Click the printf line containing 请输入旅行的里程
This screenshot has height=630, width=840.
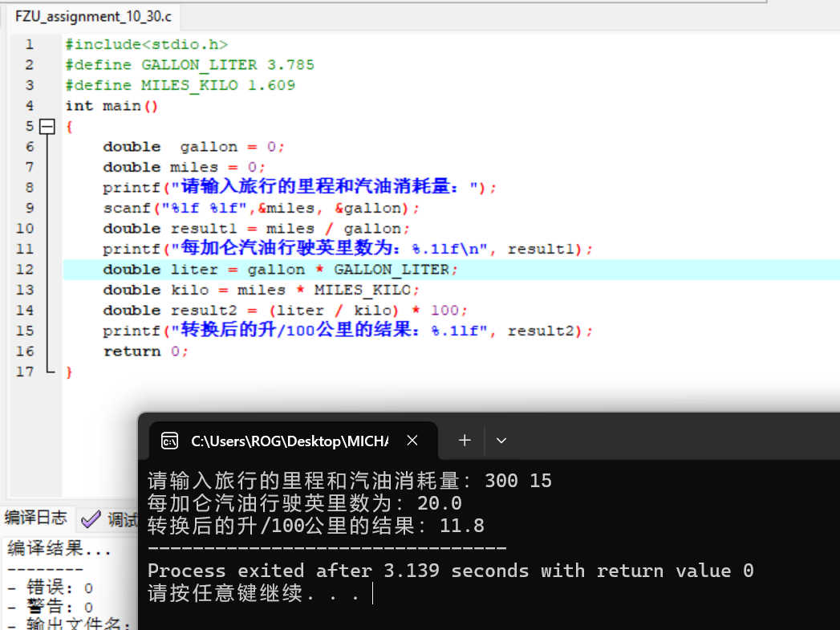click(x=299, y=187)
